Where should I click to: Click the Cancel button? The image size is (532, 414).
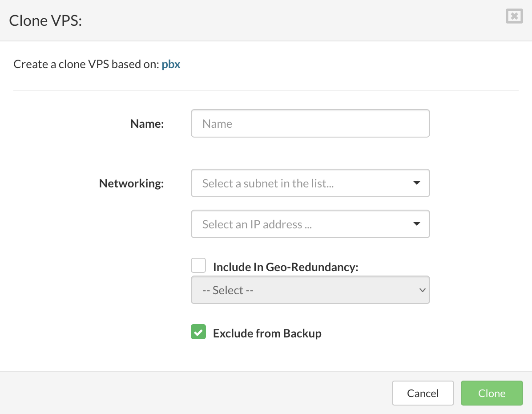(423, 393)
